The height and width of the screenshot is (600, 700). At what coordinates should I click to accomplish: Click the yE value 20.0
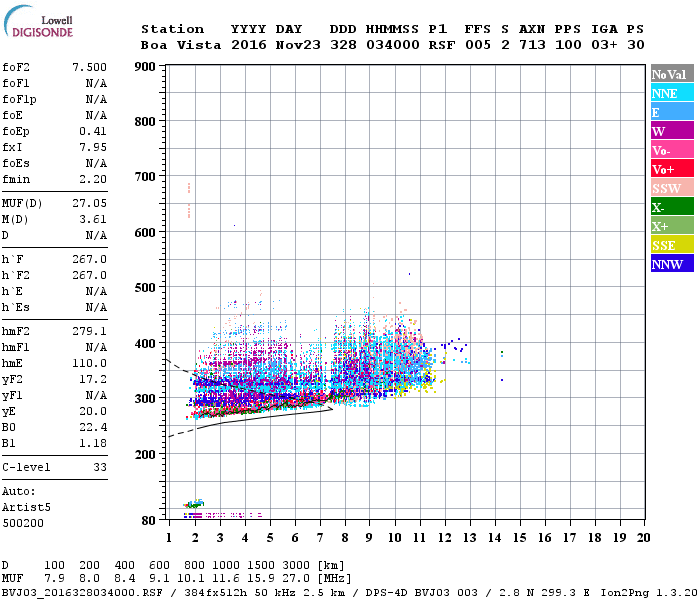pyautogui.click(x=93, y=412)
